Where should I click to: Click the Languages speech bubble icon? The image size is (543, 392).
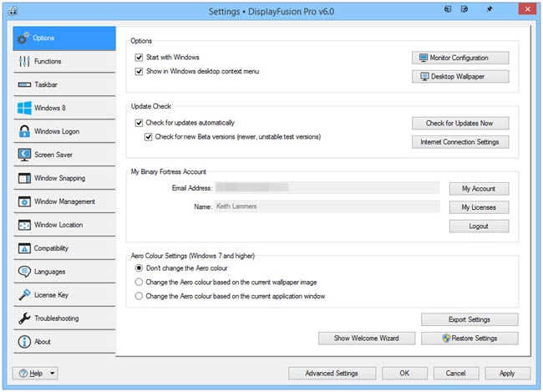coord(24,272)
